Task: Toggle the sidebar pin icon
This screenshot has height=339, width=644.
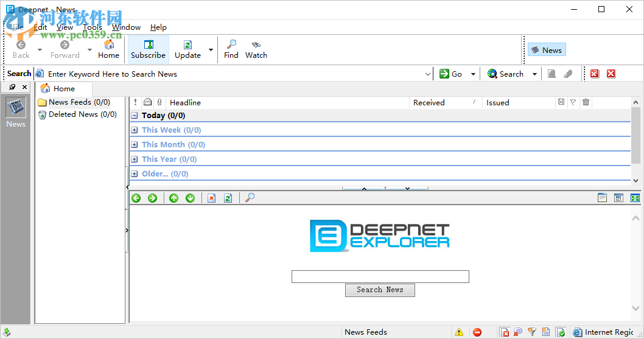Action: coord(12,86)
